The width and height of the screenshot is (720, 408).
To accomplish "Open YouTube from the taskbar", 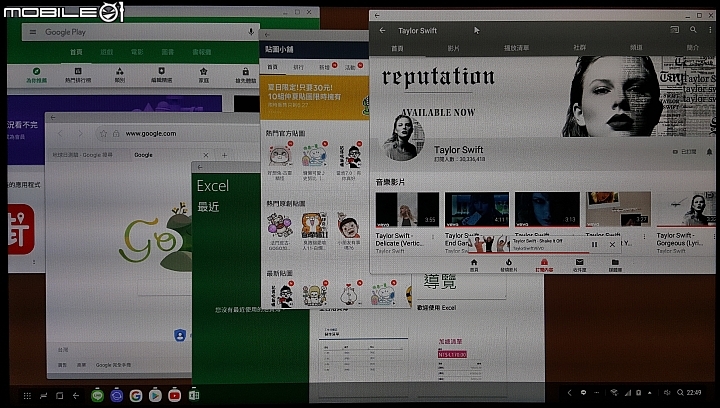I will 174,395.
